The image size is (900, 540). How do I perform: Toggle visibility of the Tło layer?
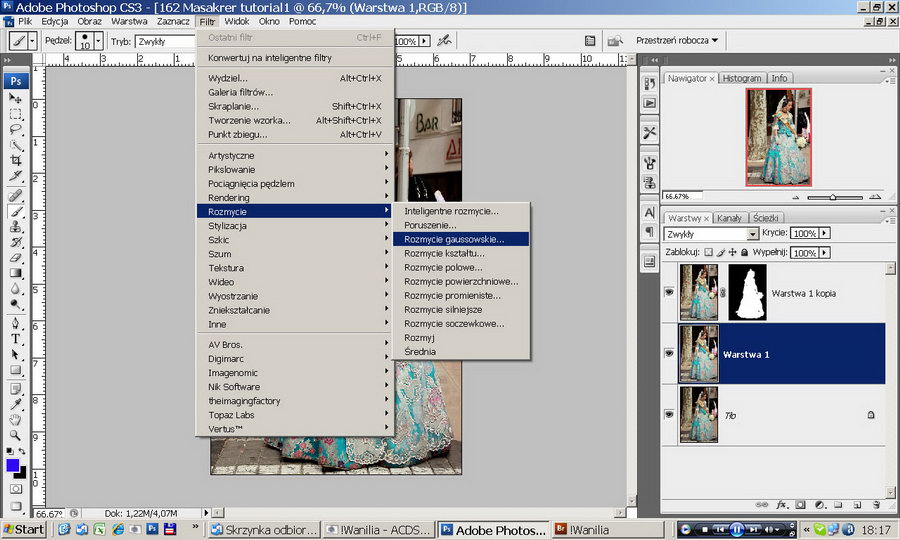point(669,413)
